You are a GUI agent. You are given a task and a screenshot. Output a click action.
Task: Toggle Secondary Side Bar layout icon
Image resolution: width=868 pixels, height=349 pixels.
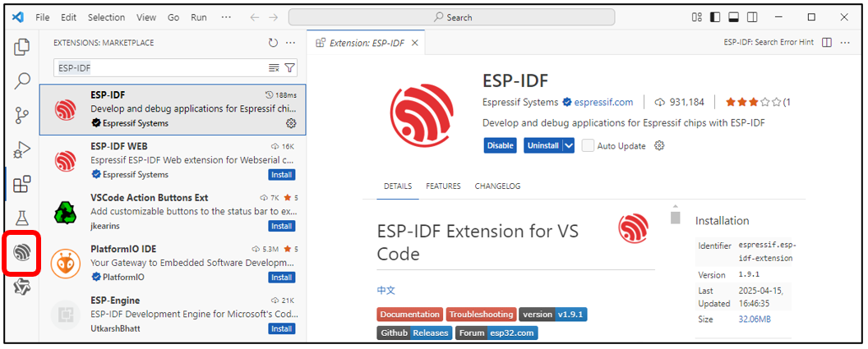coord(752,17)
